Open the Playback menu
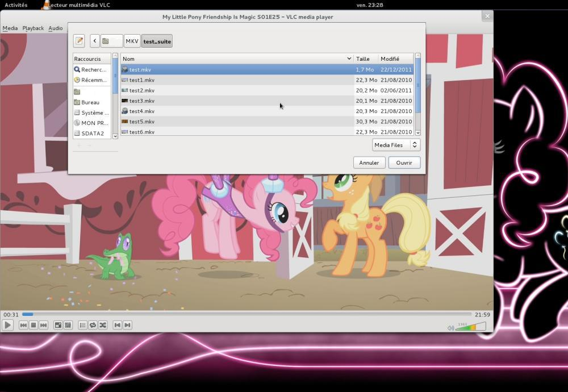Screen dimensions: 568x392 [x=33, y=28]
